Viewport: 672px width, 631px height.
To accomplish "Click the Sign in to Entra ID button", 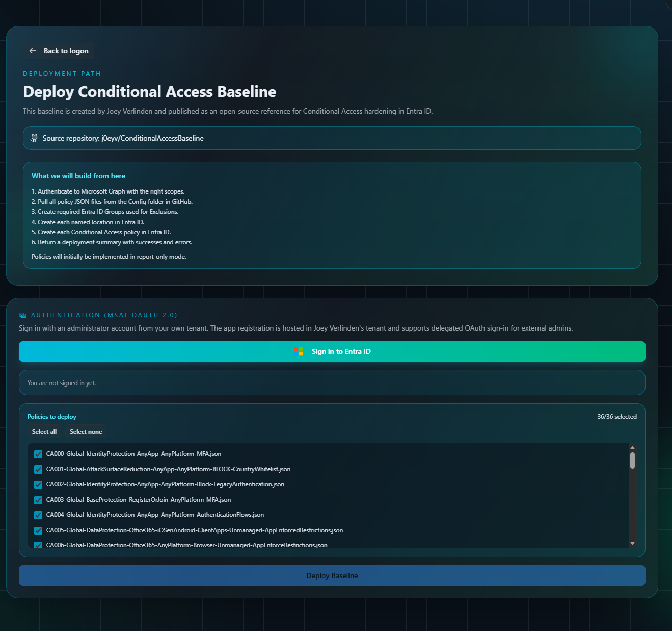I will tap(332, 351).
